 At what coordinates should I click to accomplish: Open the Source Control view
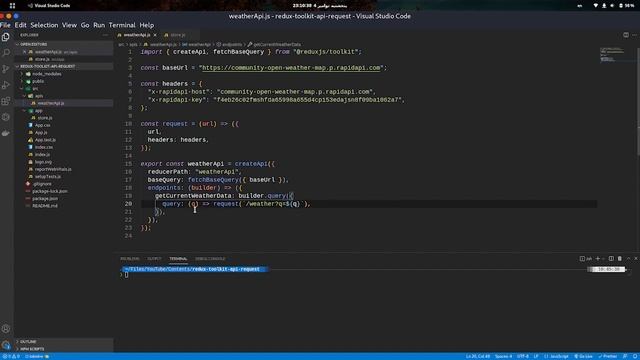(x=6, y=69)
